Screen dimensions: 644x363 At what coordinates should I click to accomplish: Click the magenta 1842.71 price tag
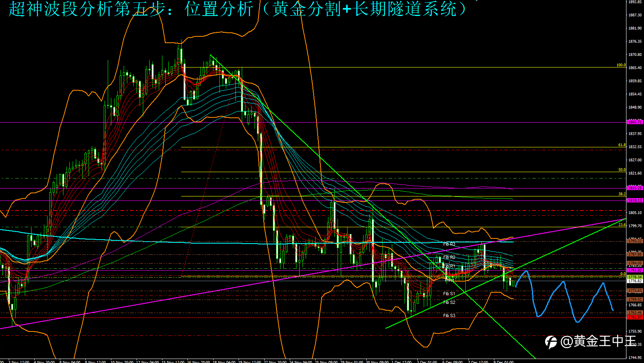tap(635, 122)
